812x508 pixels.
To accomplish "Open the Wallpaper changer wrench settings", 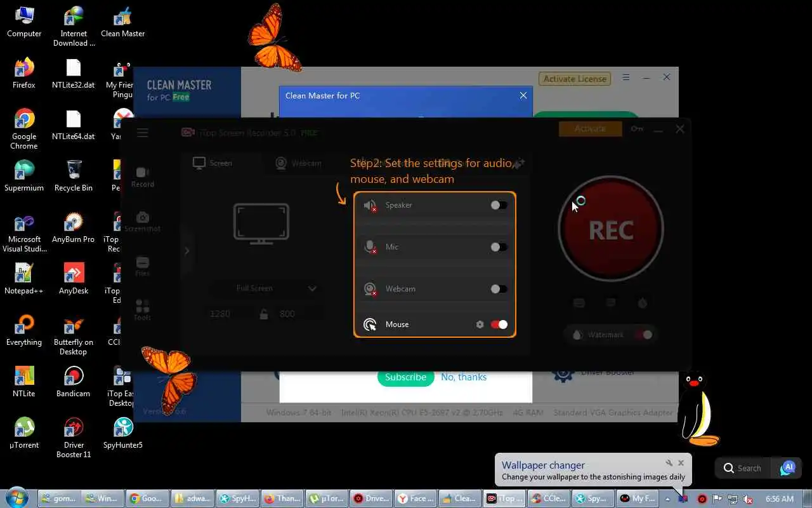I will tap(669, 464).
